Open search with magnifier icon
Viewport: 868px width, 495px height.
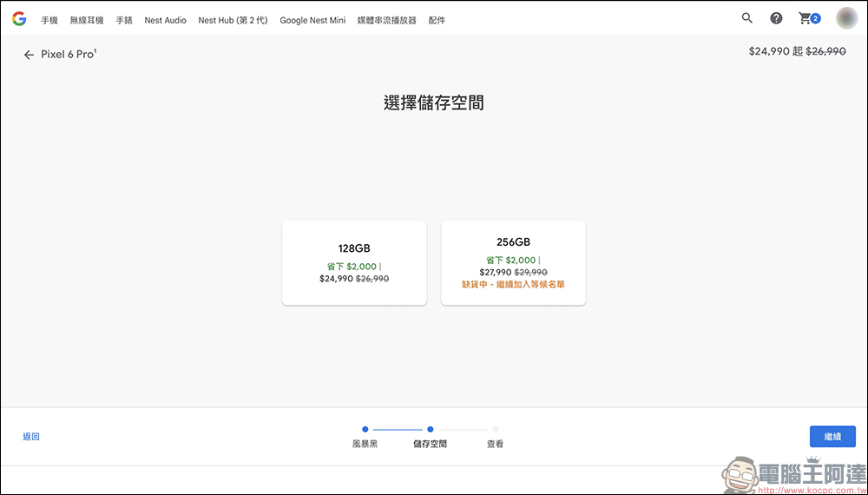pos(746,18)
